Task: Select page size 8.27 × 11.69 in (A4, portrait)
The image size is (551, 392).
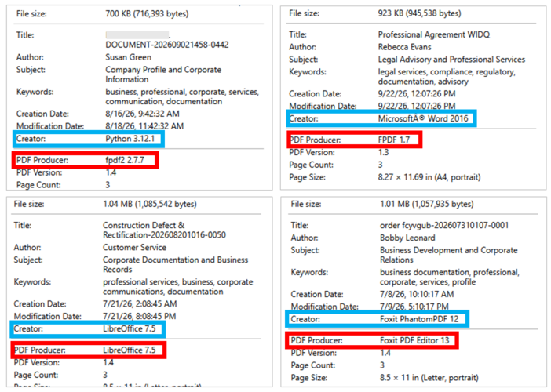Action: [429, 177]
